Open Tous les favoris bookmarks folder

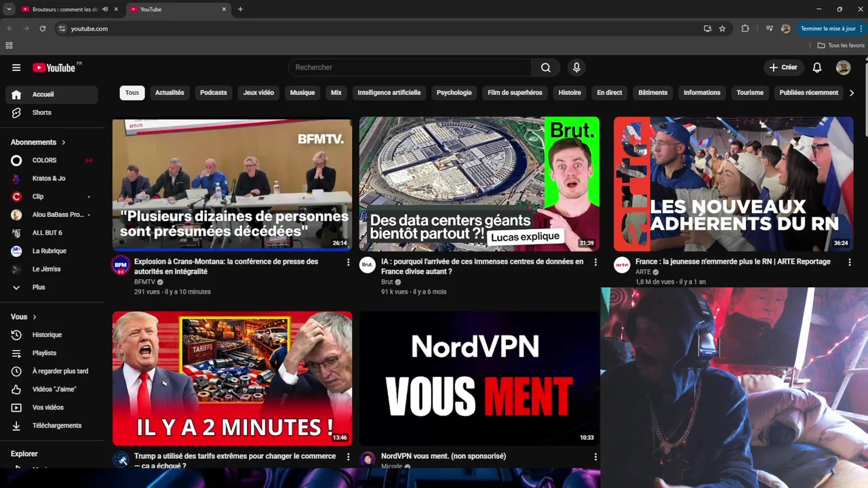tap(841, 45)
